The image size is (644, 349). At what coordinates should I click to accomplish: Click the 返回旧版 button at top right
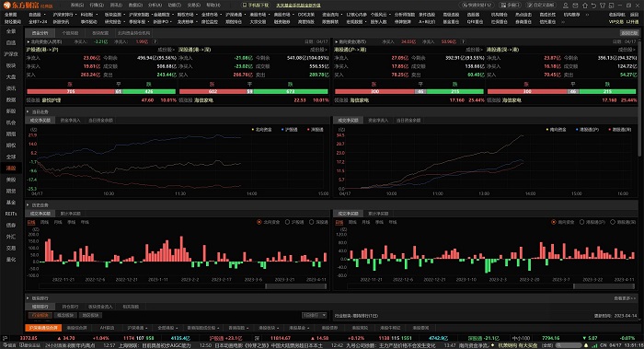[629, 33]
